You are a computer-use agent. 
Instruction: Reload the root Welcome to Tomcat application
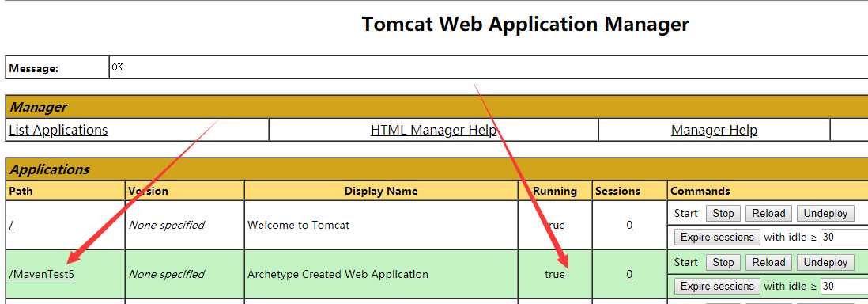click(x=768, y=213)
